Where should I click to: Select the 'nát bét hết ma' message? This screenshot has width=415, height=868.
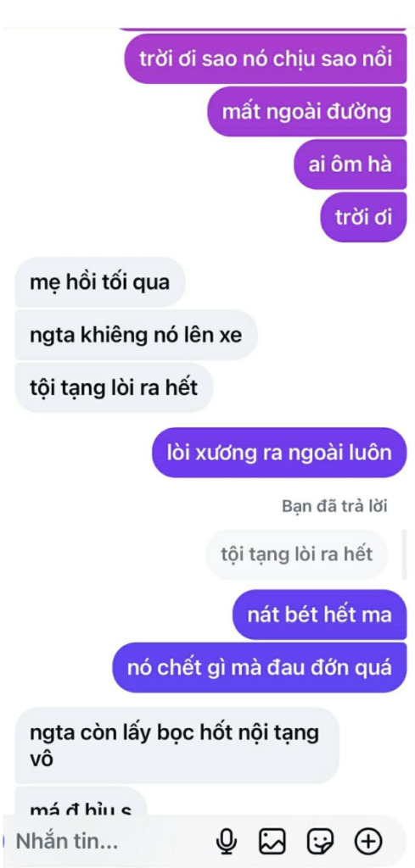pos(320,615)
